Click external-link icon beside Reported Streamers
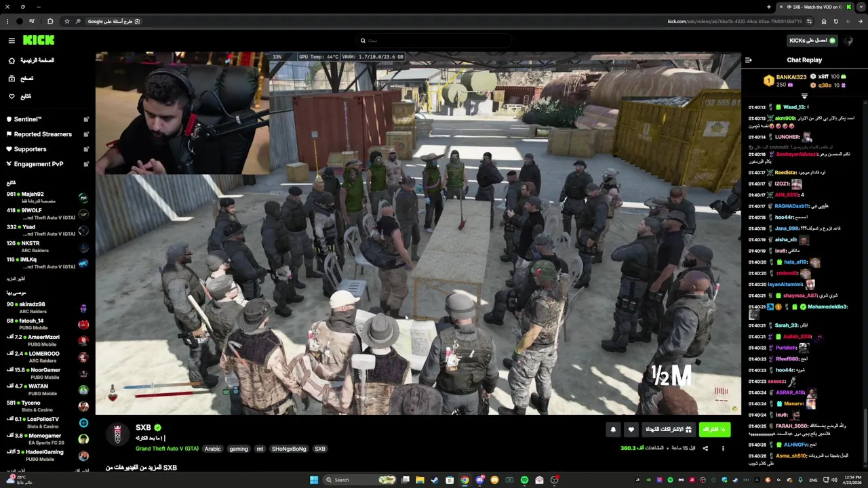The height and width of the screenshot is (488, 868). [x=86, y=134]
